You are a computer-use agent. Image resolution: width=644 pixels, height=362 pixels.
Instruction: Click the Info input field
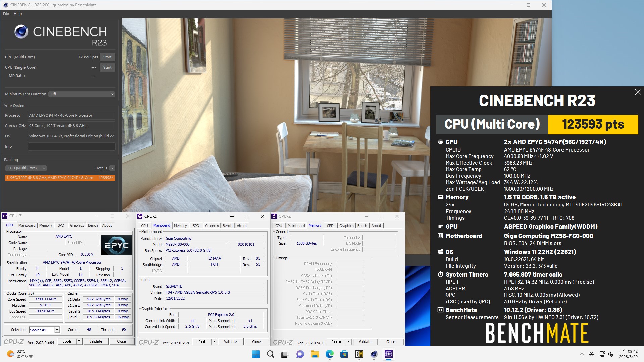pyautogui.click(x=71, y=146)
